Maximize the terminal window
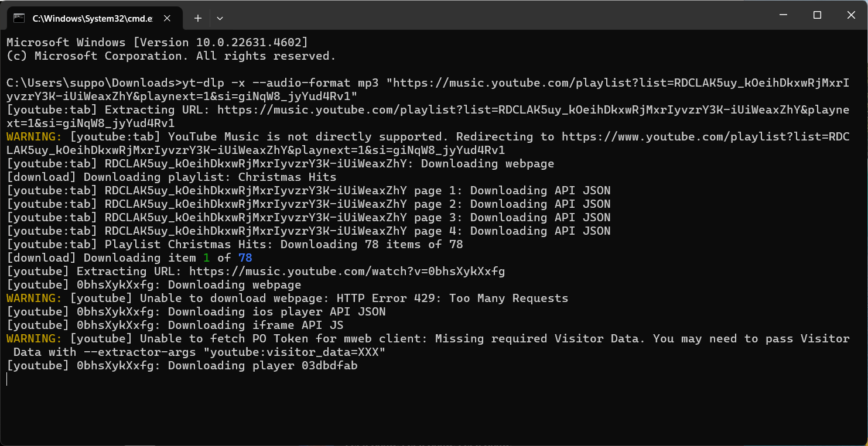Screen dimensions: 868x446 click(818, 15)
